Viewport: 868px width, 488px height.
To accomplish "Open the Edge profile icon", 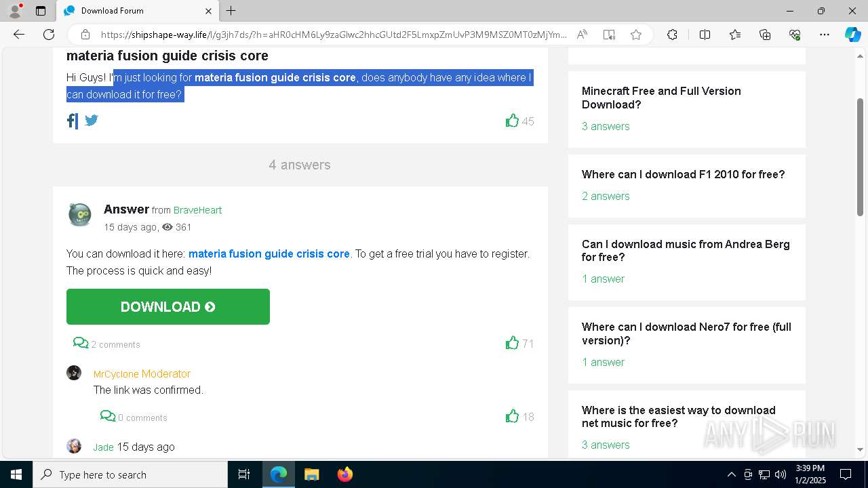I will click(x=15, y=11).
